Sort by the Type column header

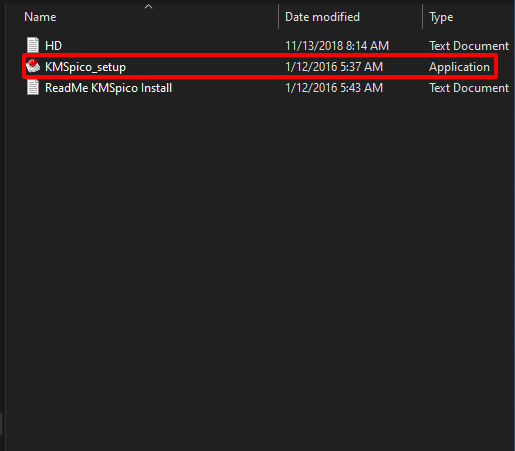[441, 17]
